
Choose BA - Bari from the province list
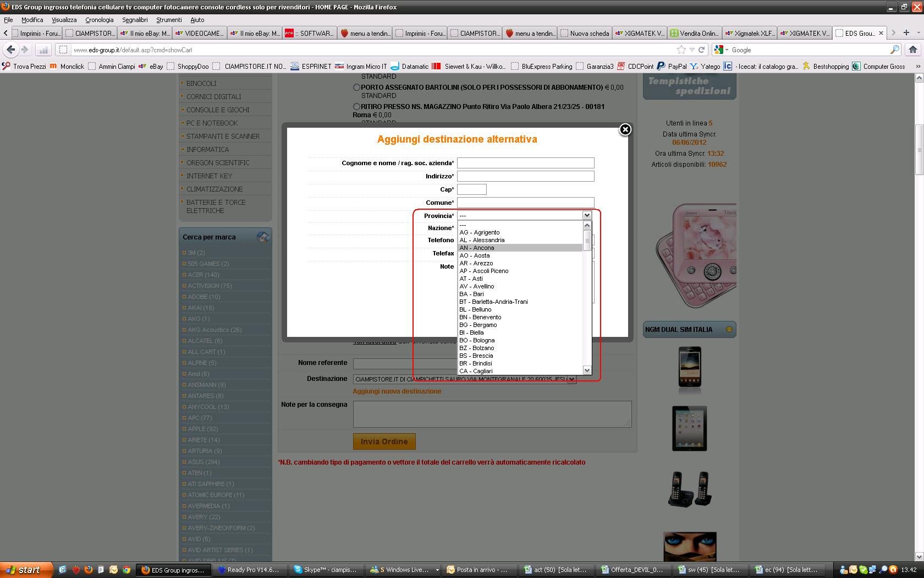520,294
